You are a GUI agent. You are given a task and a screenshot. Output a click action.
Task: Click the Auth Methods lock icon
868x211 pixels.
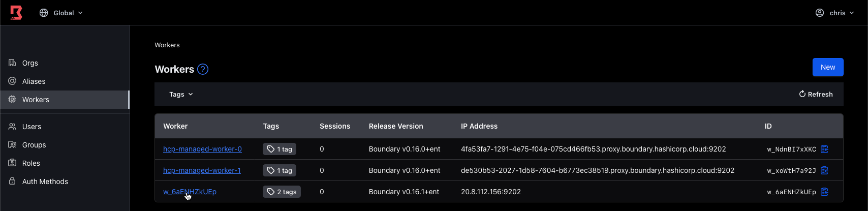(12, 182)
